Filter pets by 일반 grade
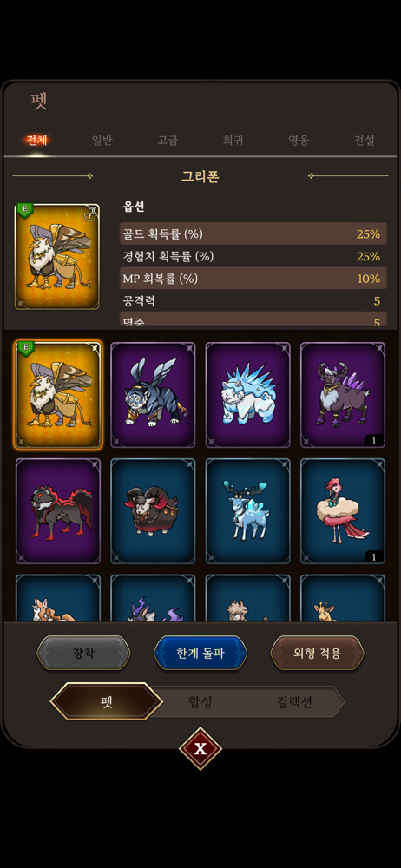 point(102,140)
